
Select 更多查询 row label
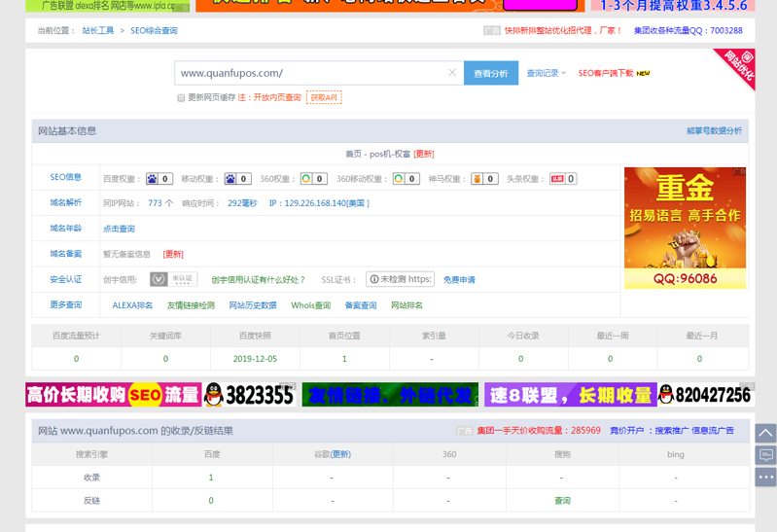66,305
